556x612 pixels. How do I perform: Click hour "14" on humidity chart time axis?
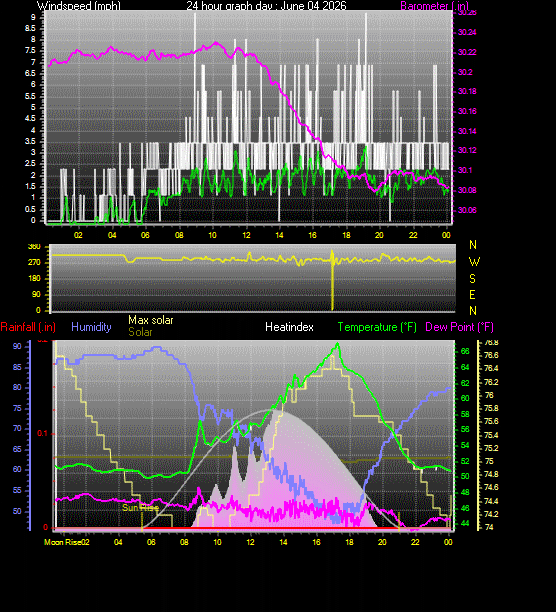click(x=283, y=542)
